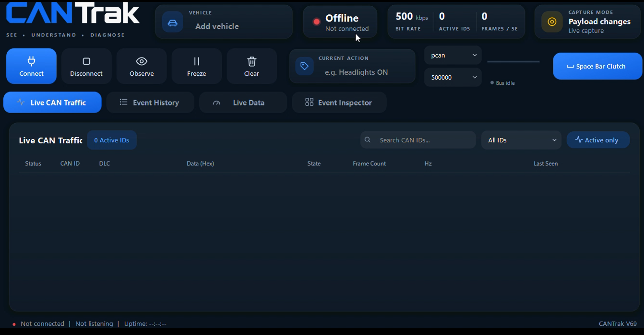Screen dimensions: 644x335
Task: Toggle Observe mode with the eye button
Action: pos(142,66)
